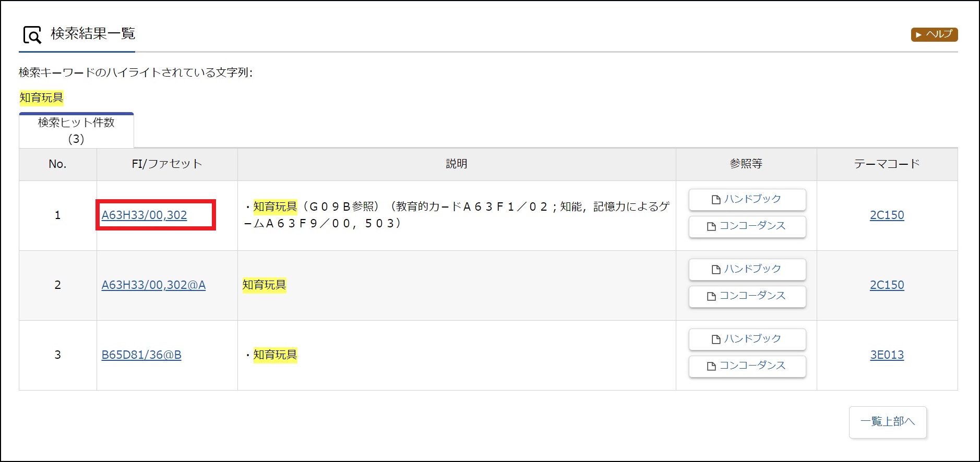Select the 検索ヒット件数 (3) tab

tap(76, 130)
